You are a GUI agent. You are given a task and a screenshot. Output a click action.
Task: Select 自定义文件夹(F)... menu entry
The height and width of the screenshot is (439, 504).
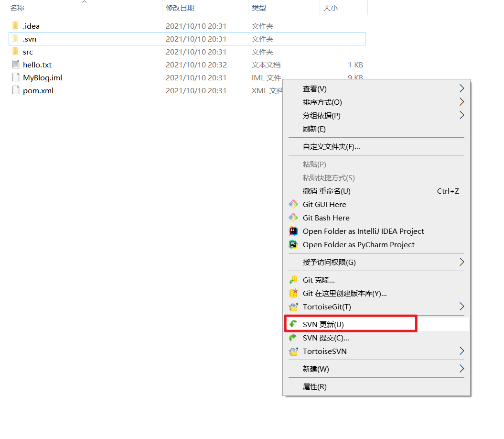(376, 147)
